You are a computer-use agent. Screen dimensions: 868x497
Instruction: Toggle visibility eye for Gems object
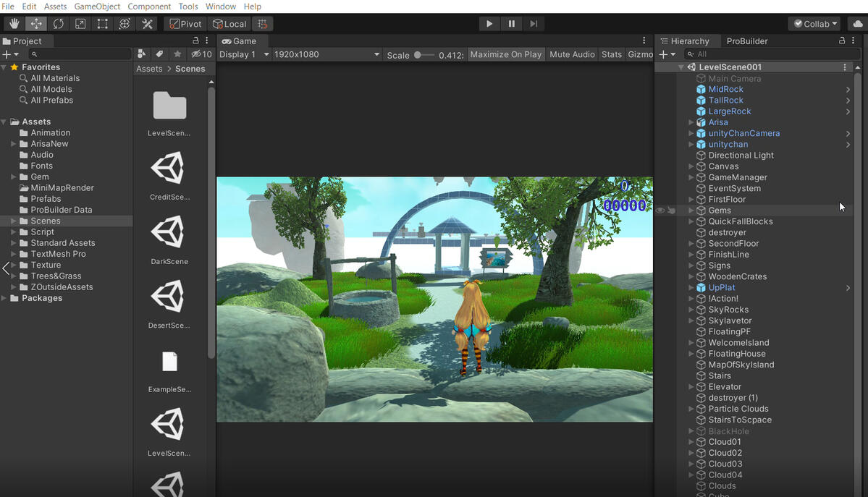[x=660, y=211]
